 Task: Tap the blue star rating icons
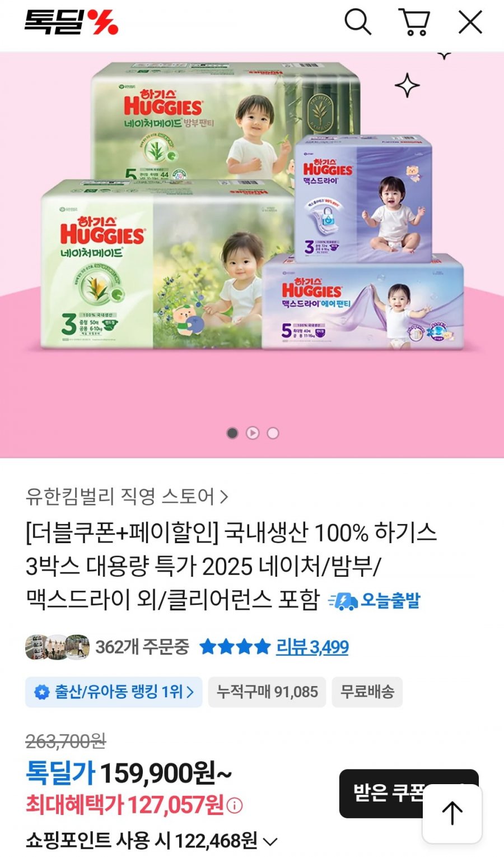point(235,647)
